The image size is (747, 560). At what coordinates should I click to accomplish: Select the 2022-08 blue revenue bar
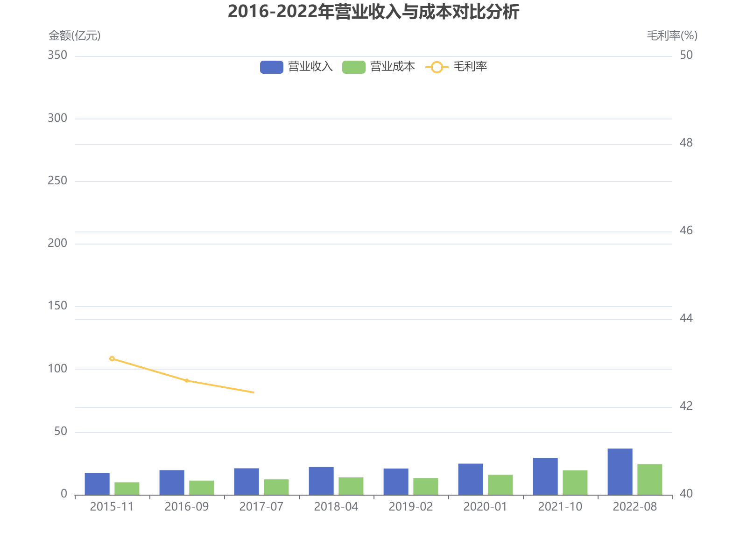click(620, 472)
